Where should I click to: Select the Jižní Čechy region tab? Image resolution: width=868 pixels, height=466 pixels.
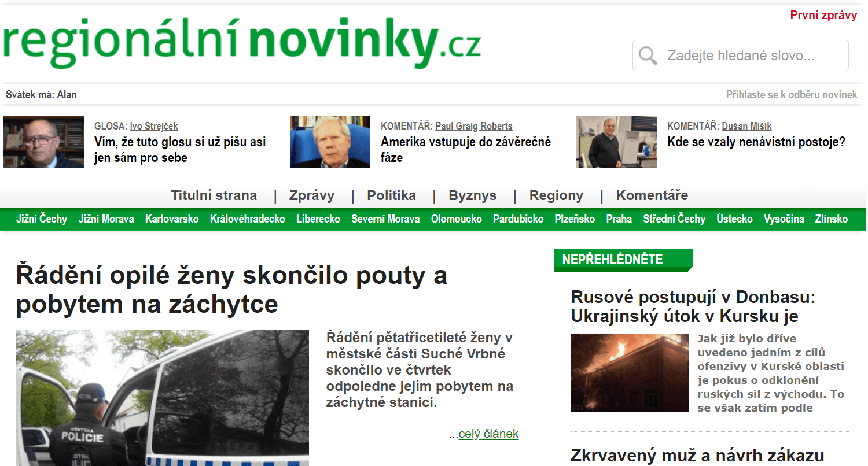pos(42,219)
